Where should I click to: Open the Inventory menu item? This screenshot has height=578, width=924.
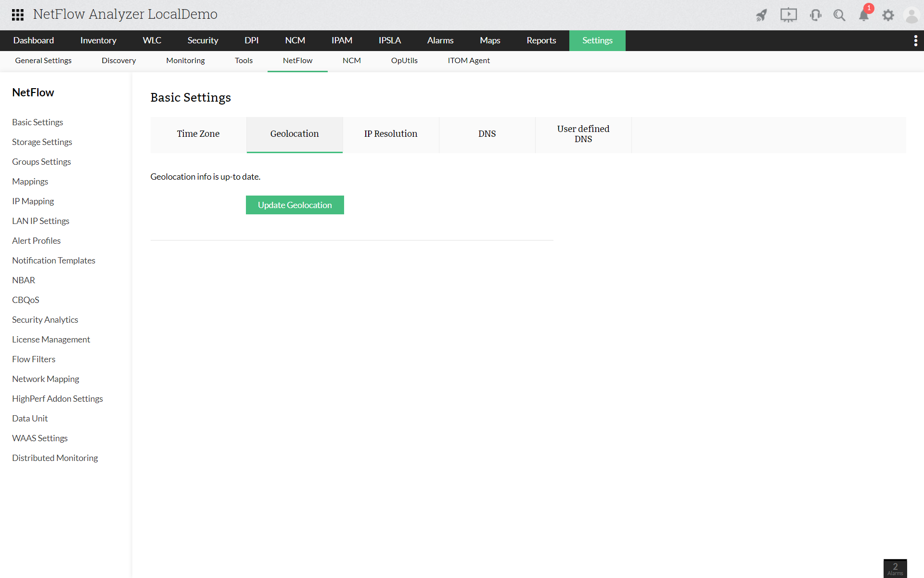click(98, 40)
